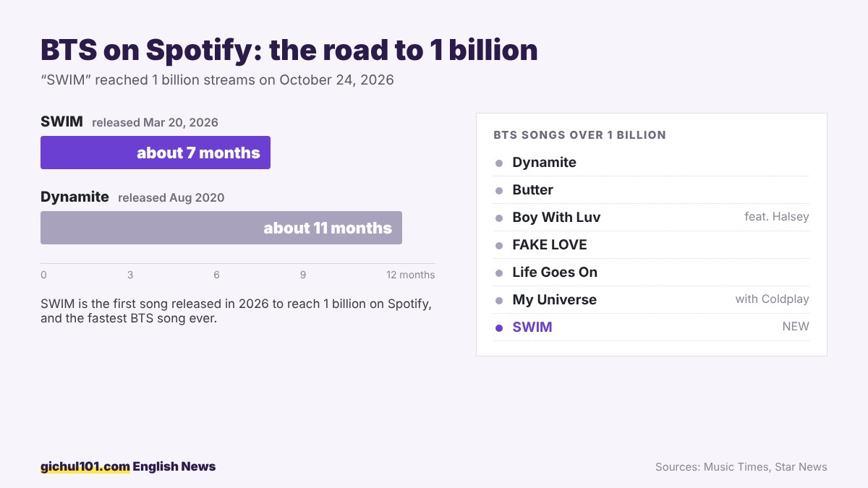Click the '9' axis tick label
868x488 pixels.
click(303, 275)
